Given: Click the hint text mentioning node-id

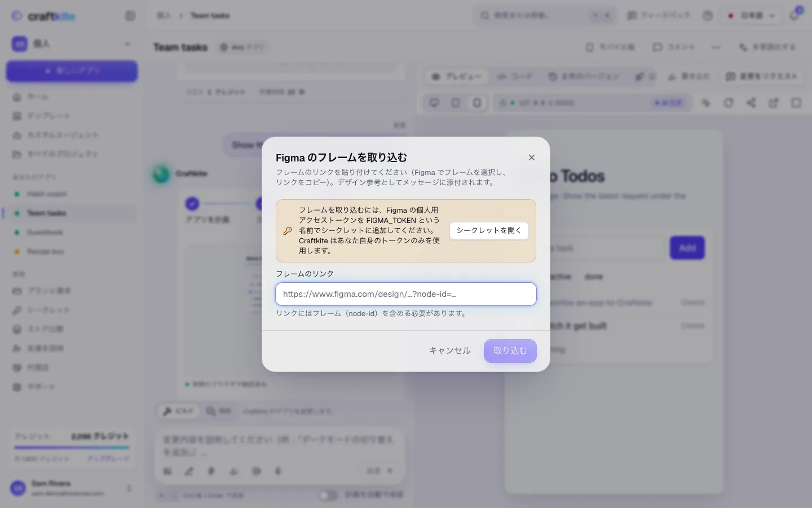Looking at the screenshot, I should click(x=372, y=313).
